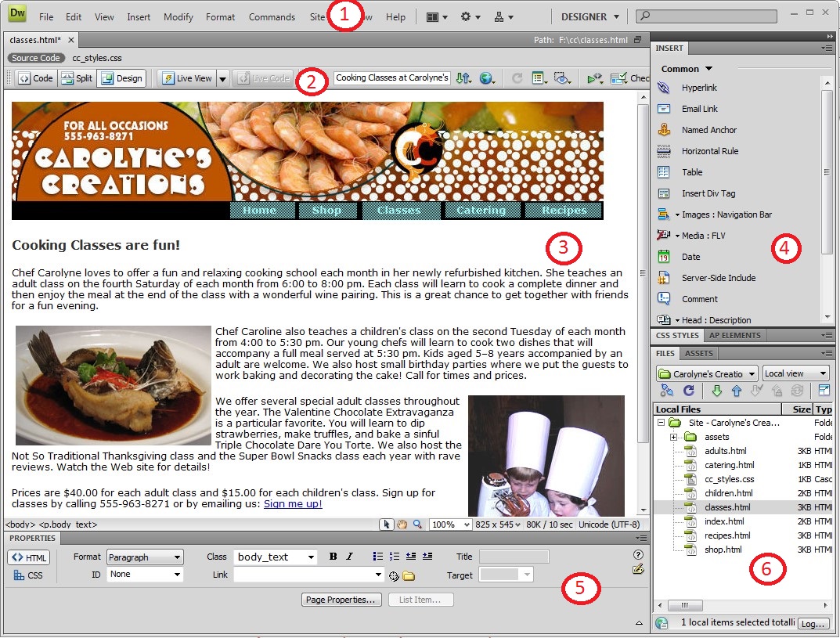Image resolution: width=840 pixels, height=638 pixels.
Task: Insert the Date object
Action: pos(690,257)
